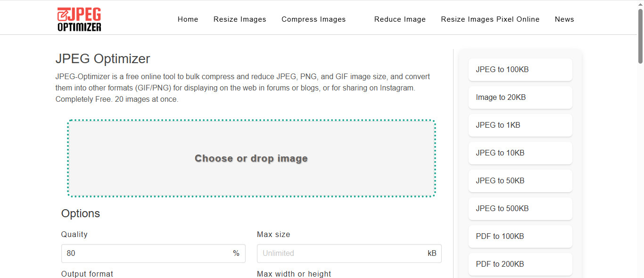Viewport: 644px width, 278px height.
Task: Click the JPEG Optimizer logo
Action: click(79, 18)
